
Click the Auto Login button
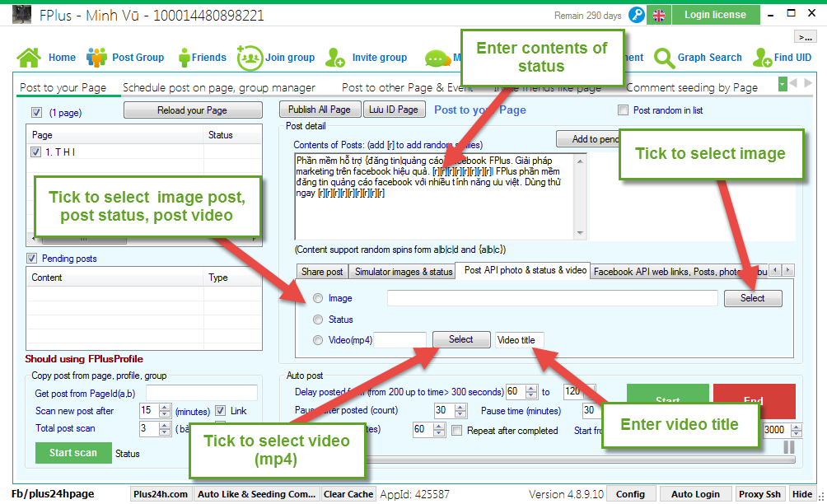[695, 494]
